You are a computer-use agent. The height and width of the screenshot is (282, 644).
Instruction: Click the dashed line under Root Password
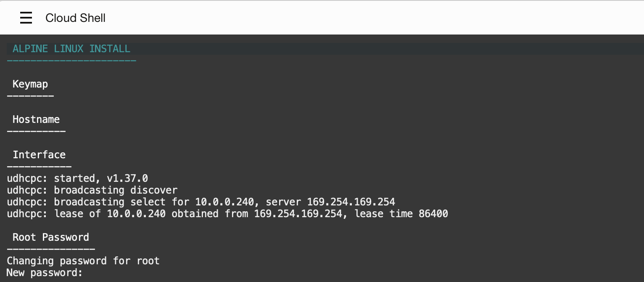pyautogui.click(x=51, y=250)
